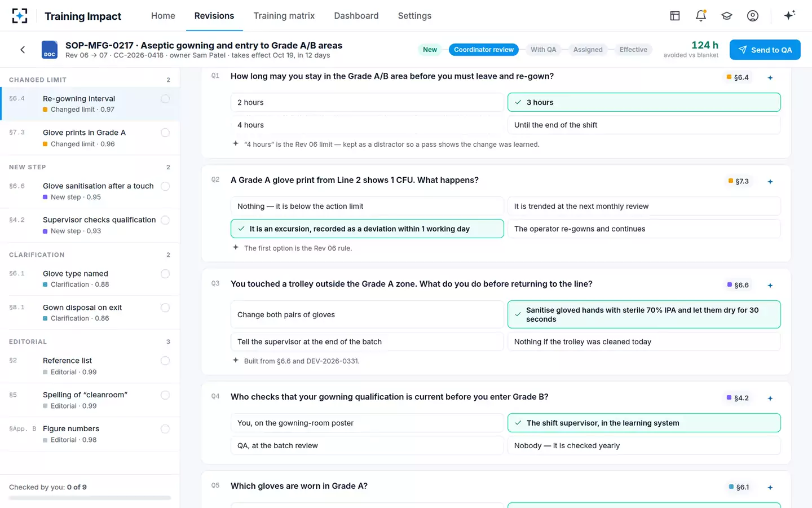Viewport: 812px width, 508px height.
Task: Click the graduation cap icon
Action: pos(727,16)
